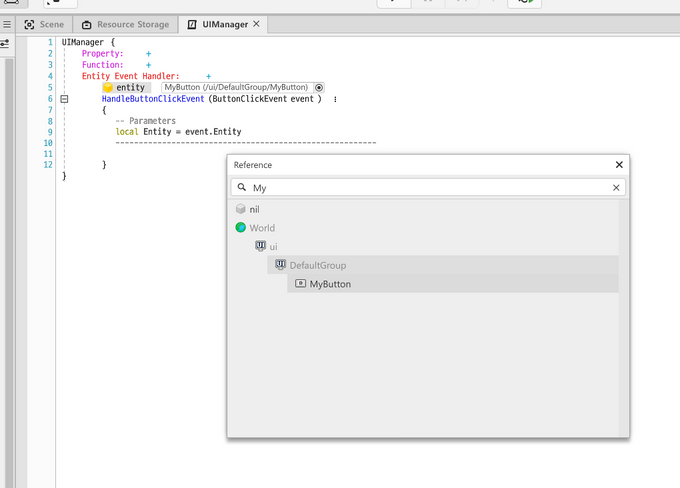
Task: Close the Reference dialog
Action: (x=619, y=165)
